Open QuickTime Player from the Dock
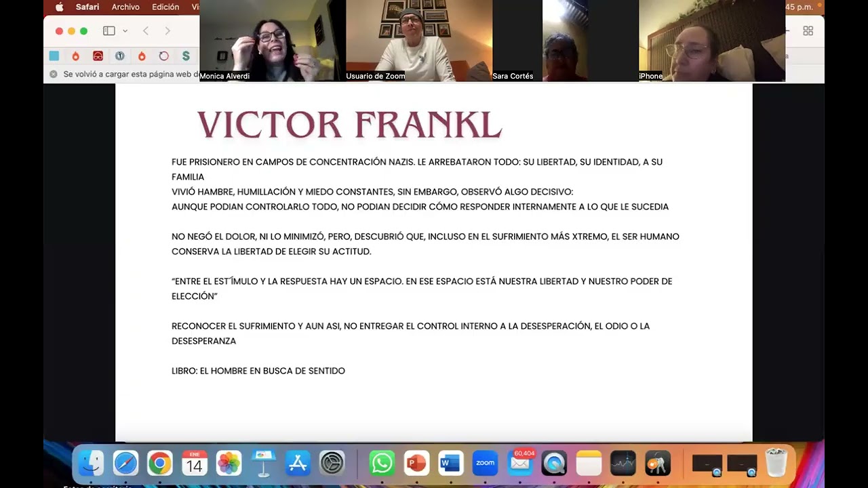The width and height of the screenshot is (868, 488). pos(554,464)
